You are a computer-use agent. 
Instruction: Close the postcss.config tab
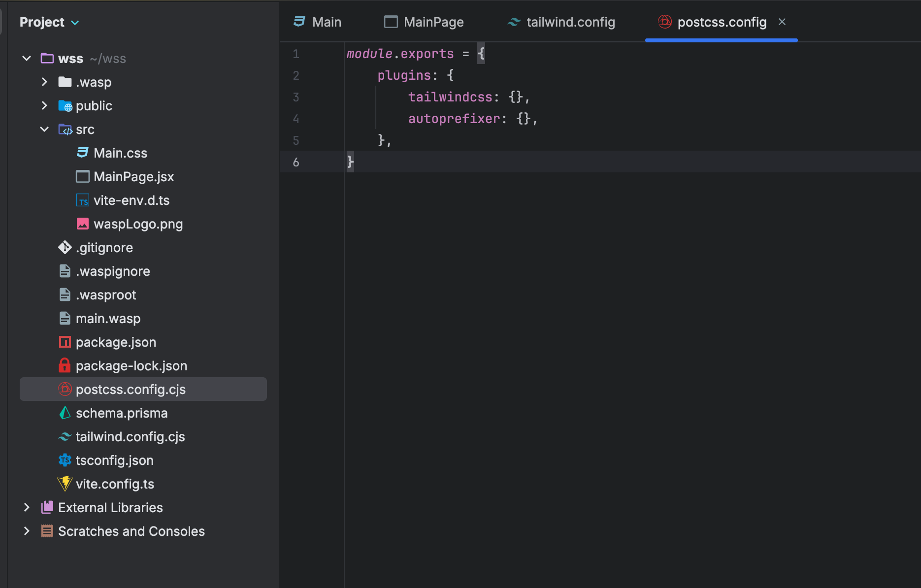tap(782, 22)
